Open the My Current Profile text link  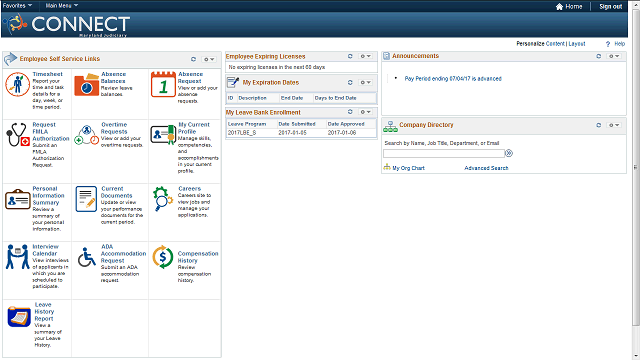coord(194,128)
